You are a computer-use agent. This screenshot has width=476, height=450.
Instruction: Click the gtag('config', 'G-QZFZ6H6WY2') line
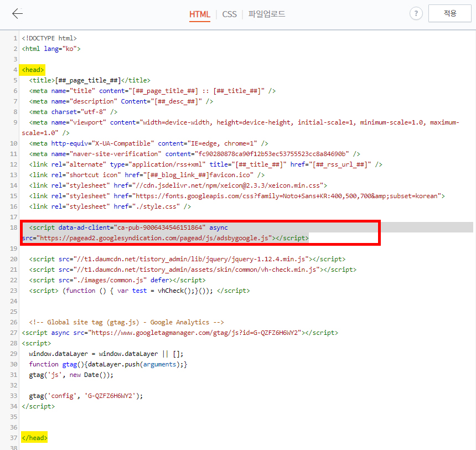click(86, 396)
